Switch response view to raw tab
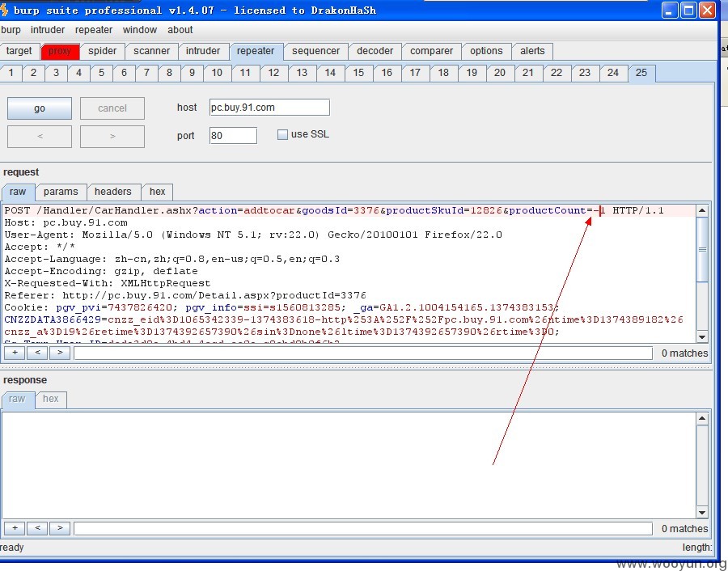The height and width of the screenshot is (571, 728). coord(17,400)
